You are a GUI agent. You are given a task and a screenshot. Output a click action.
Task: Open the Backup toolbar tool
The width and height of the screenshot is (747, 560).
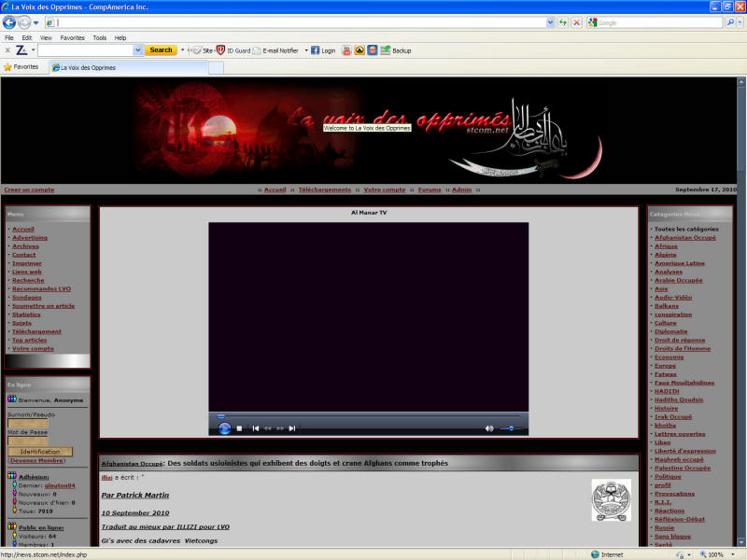point(395,50)
